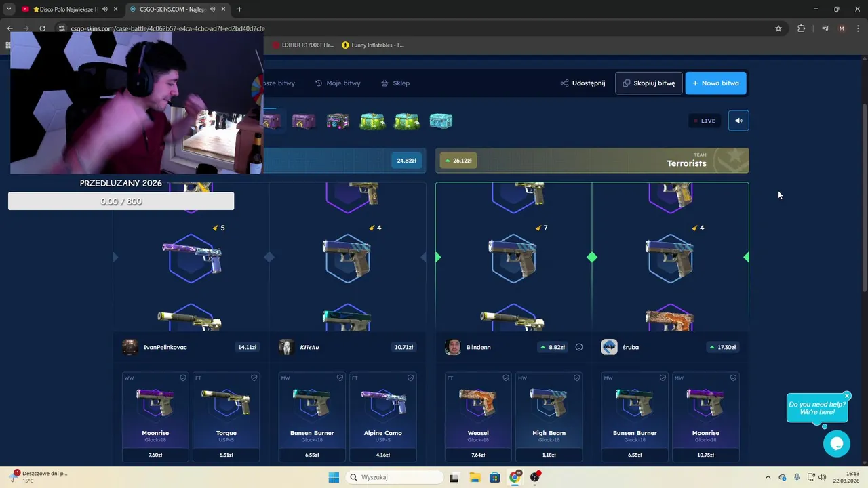The image size is (868, 488).
Task: Mute the case battle sound speaker button
Action: [738, 121]
